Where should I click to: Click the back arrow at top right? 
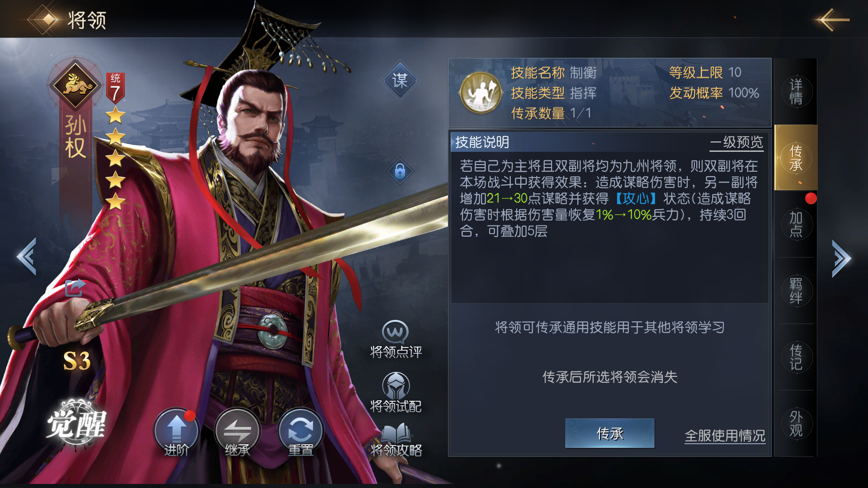833,20
